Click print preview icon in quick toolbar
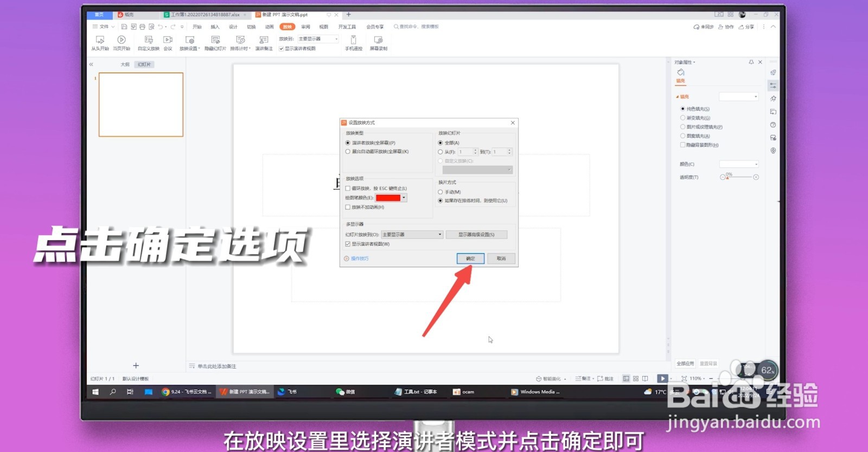Screen dimensions: 868x452 (151, 27)
